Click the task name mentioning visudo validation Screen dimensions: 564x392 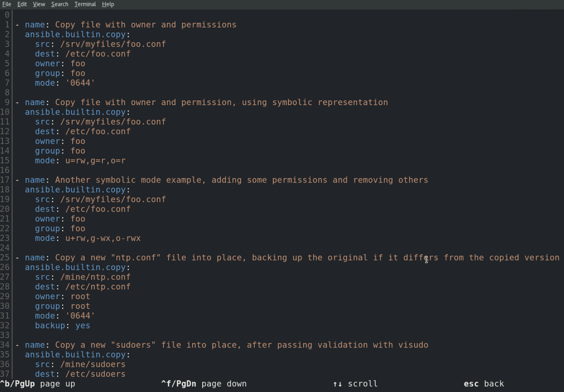tap(241, 345)
